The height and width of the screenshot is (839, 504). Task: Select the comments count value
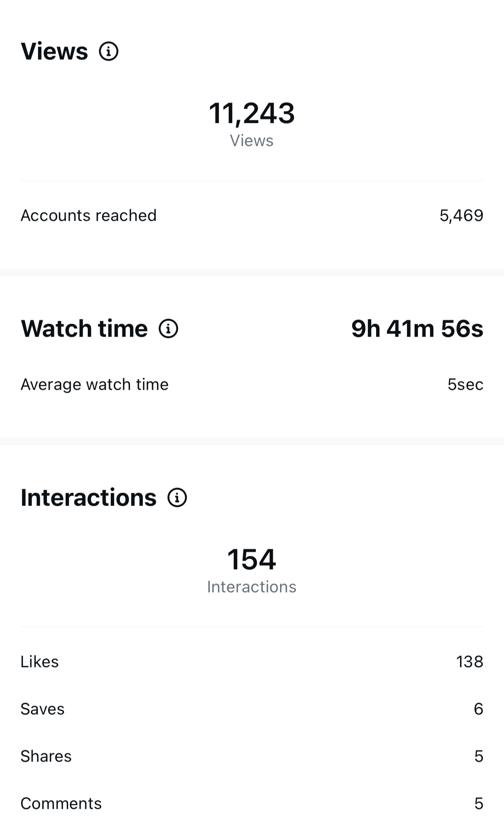479,803
